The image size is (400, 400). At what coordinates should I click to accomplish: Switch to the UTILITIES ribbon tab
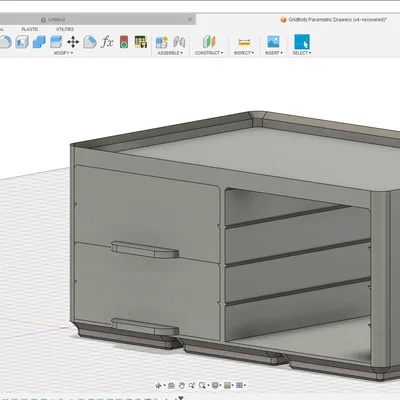coord(65,29)
